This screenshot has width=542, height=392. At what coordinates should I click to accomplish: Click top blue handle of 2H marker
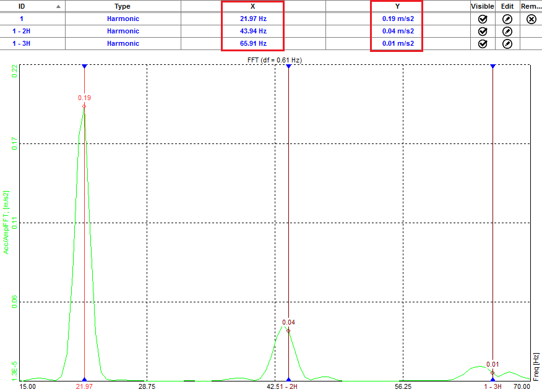[x=288, y=66]
